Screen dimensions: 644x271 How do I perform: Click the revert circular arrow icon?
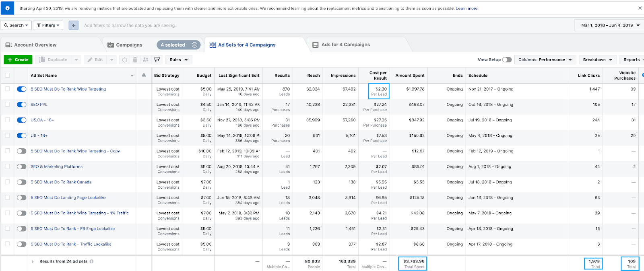tap(125, 60)
